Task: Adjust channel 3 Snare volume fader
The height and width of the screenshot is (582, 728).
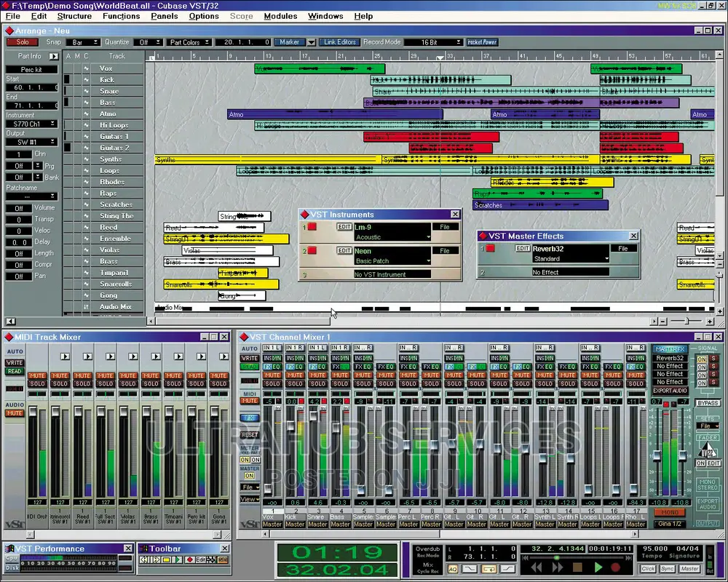Action: click(x=313, y=416)
